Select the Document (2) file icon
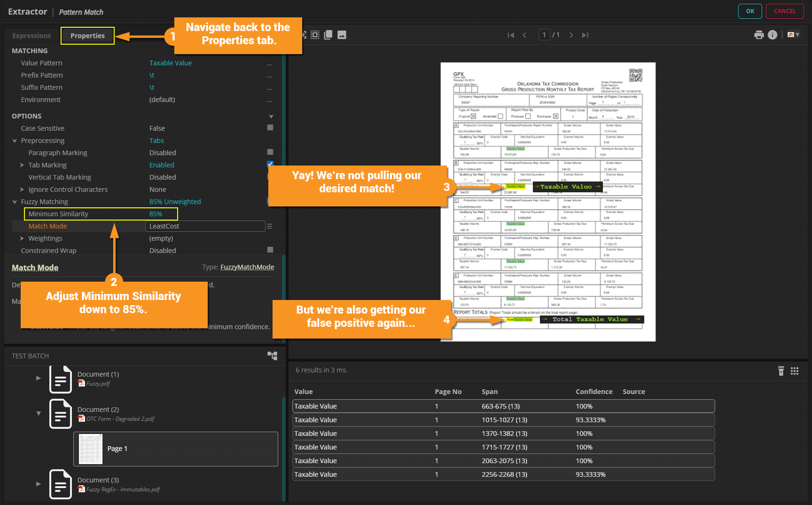 coord(61,414)
